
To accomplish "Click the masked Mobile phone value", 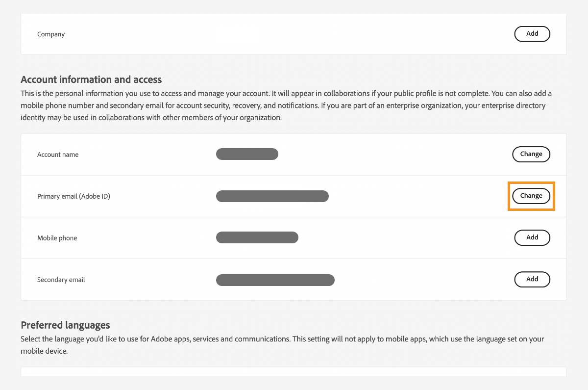I will click(257, 237).
